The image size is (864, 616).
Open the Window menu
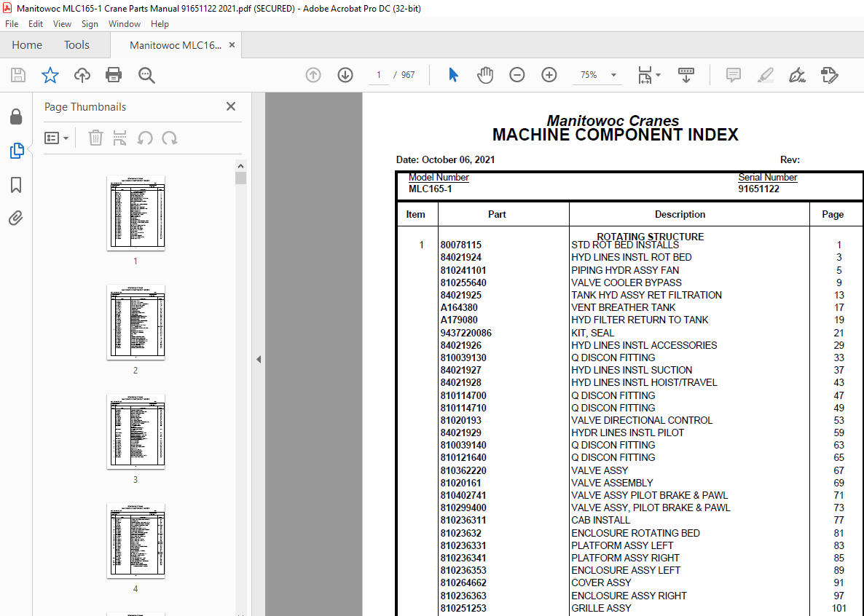pos(125,24)
